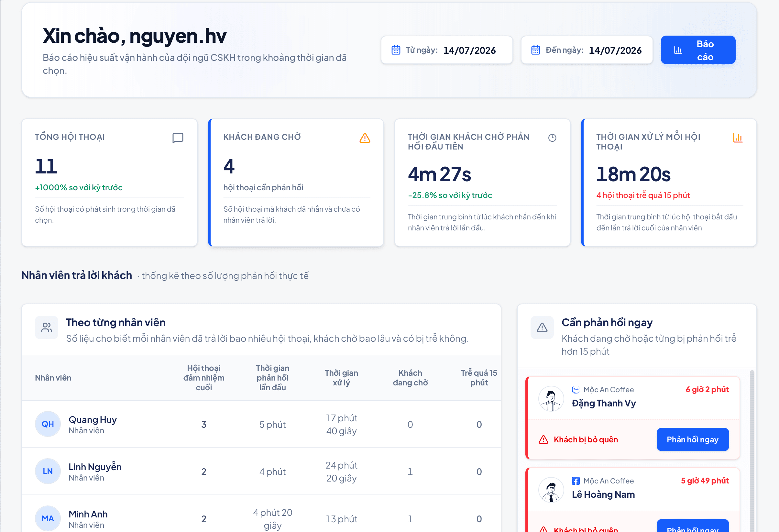The width and height of the screenshot is (779, 532).
Task: Click red warning icon in Đặng Thanh Vy card
Action: (543, 439)
